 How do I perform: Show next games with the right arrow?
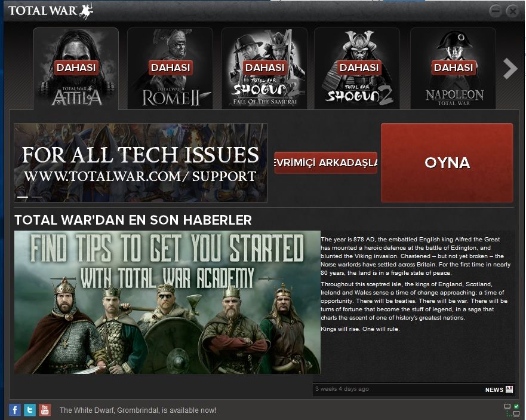point(510,69)
